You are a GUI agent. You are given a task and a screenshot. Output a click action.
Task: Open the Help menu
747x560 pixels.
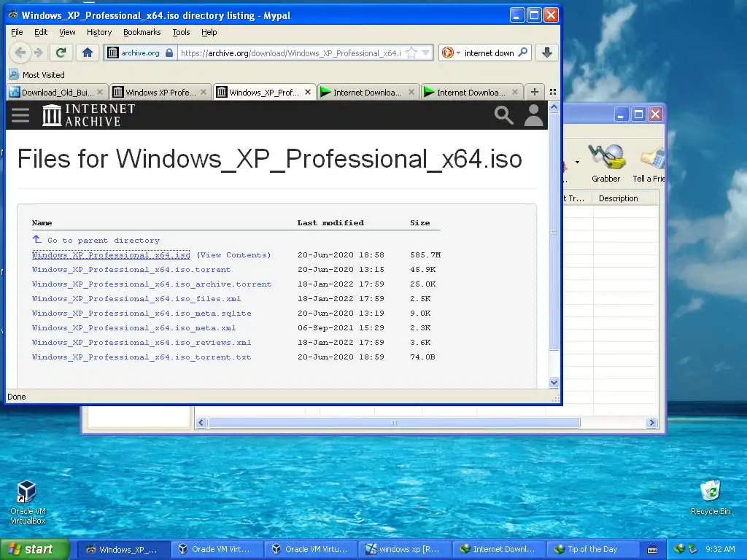[209, 32]
